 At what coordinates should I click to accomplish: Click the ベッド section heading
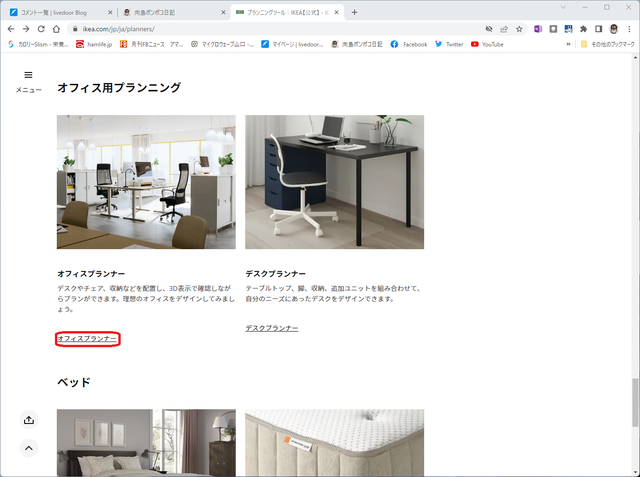pos(74,382)
